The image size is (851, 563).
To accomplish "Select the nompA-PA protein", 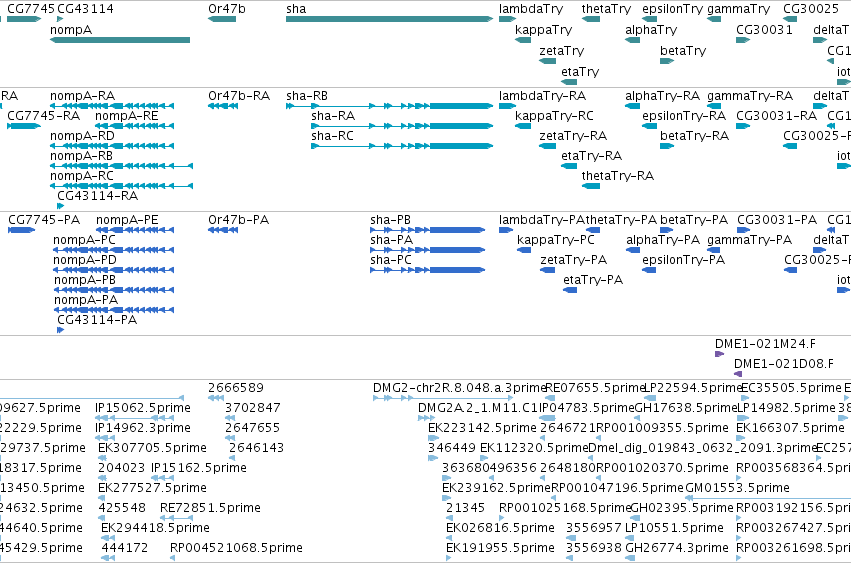I will pyautogui.click(x=113, y=310).
